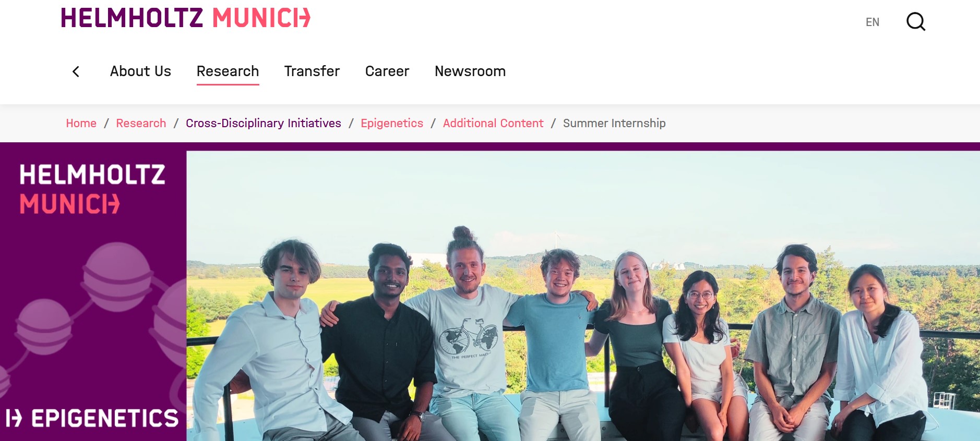Open the search magnifier icon

click(916, 22)
